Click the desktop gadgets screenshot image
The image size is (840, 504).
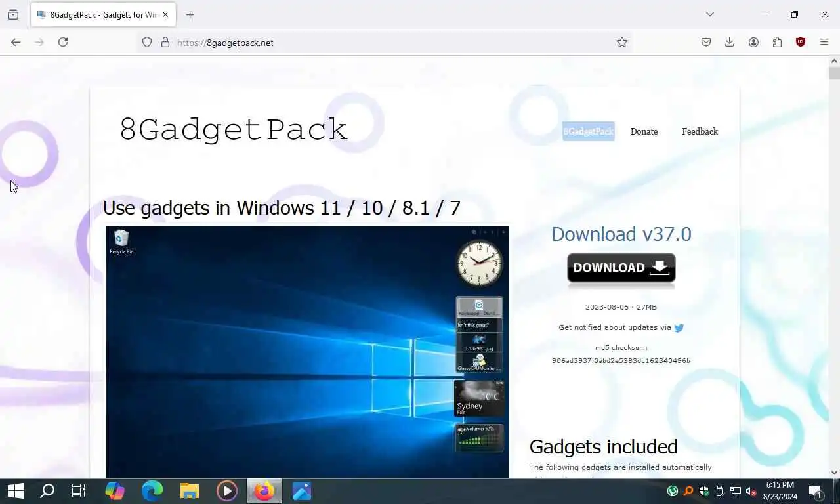pyautogui.click(x=308, y=352)
